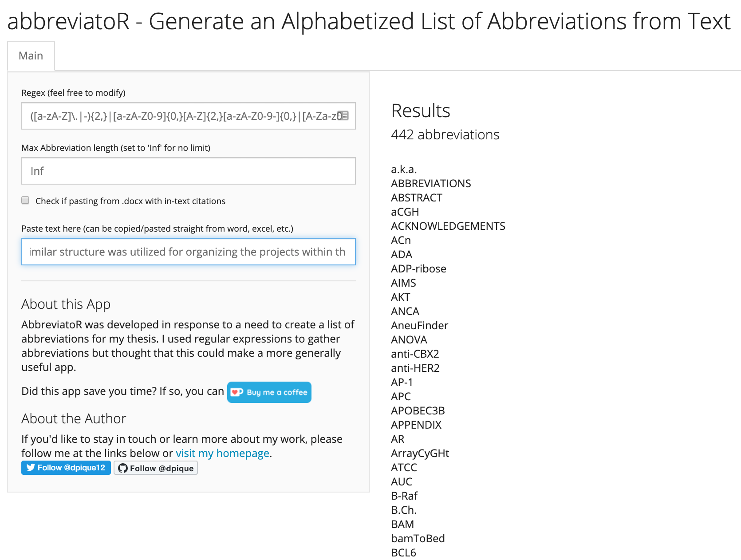The height and width of the screenshot is (560, 741).
Task: Click the APOBEC3B abbreviation in results
Action: 418,411
